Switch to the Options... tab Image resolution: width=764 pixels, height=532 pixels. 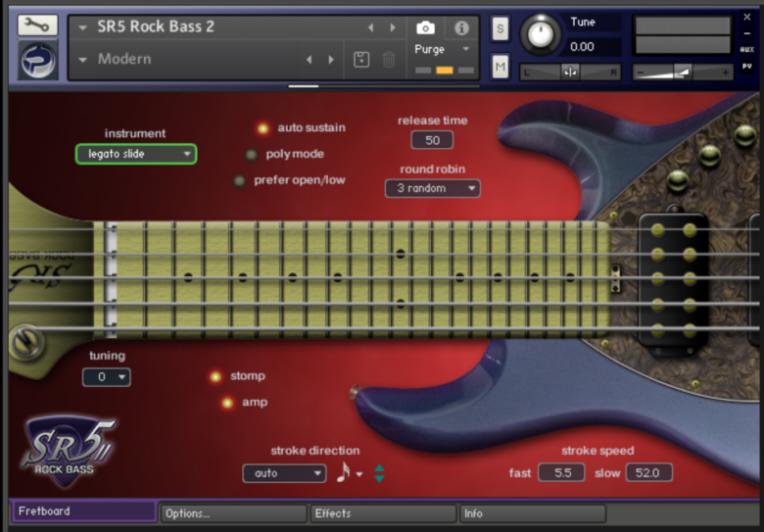[x=234, y=513]
